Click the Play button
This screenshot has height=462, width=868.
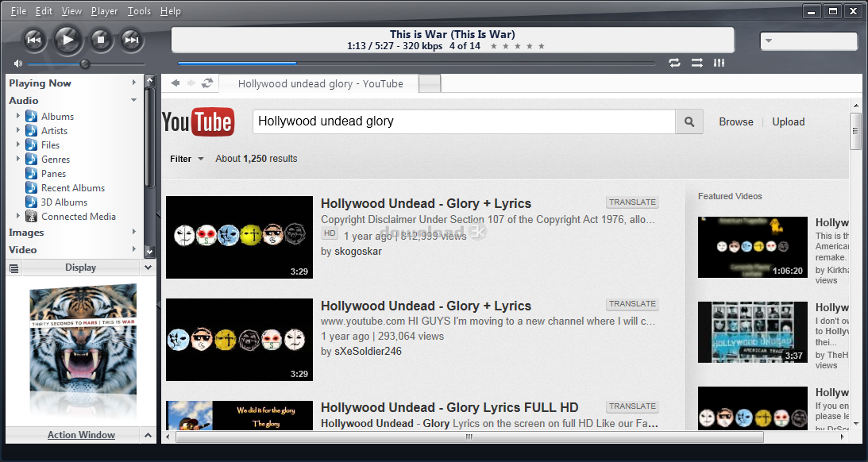tap(68, 39)
